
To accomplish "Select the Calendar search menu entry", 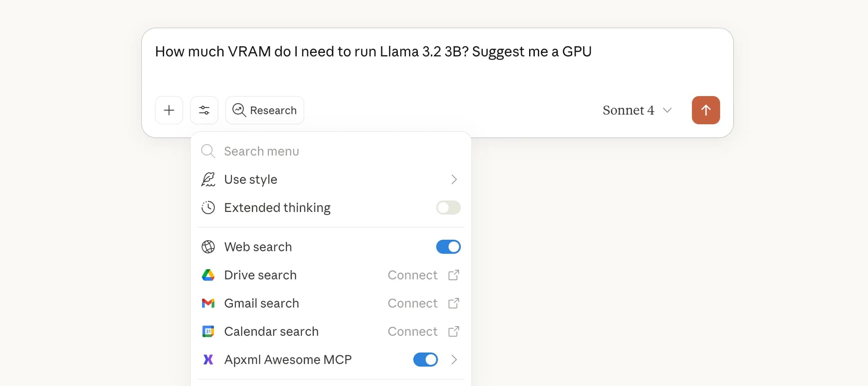I will click(x=271, y=331).
